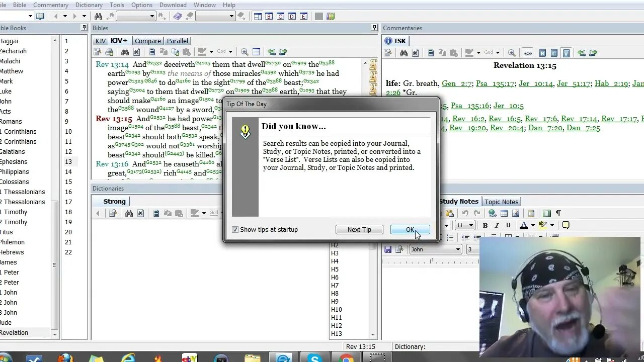644x362 pixels.
Task: Select Matthew in Bible Books list
Action: [x=12, y=71]
